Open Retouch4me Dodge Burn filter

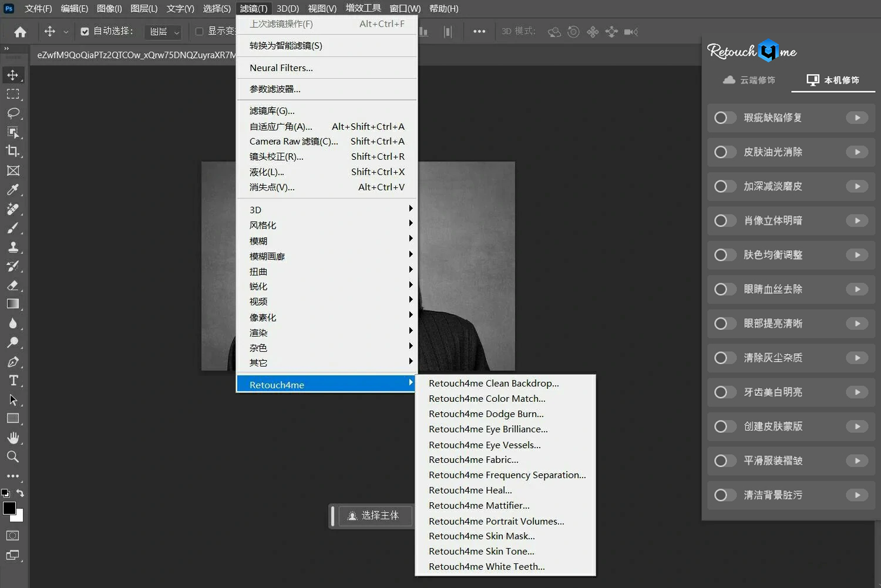click(505, 414)
